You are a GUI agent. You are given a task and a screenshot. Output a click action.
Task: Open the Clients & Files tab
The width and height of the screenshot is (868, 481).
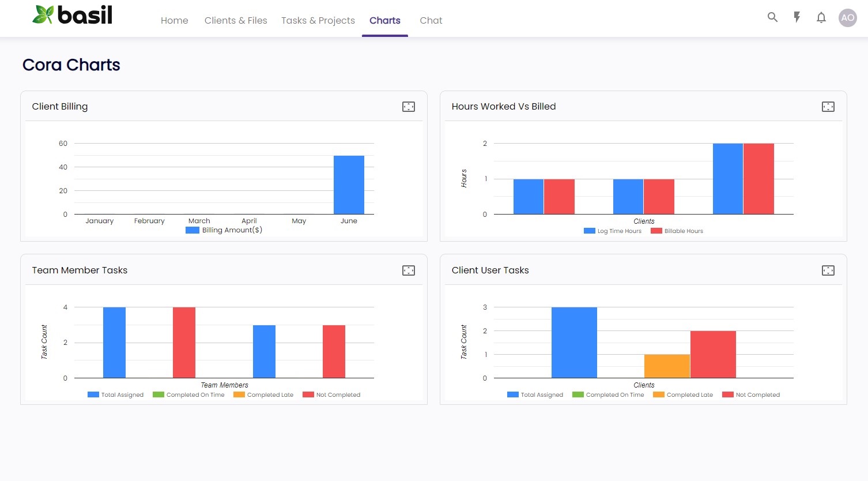236,21
